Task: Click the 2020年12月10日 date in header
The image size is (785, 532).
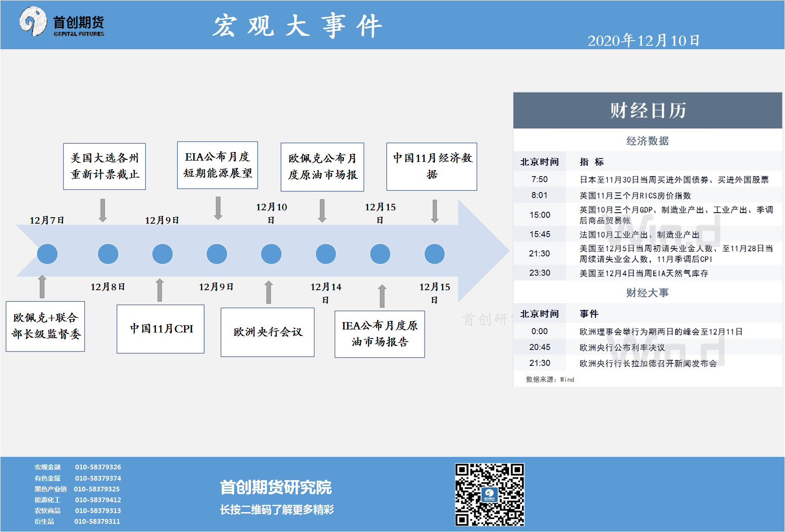Action: click(x=643, y=41)
